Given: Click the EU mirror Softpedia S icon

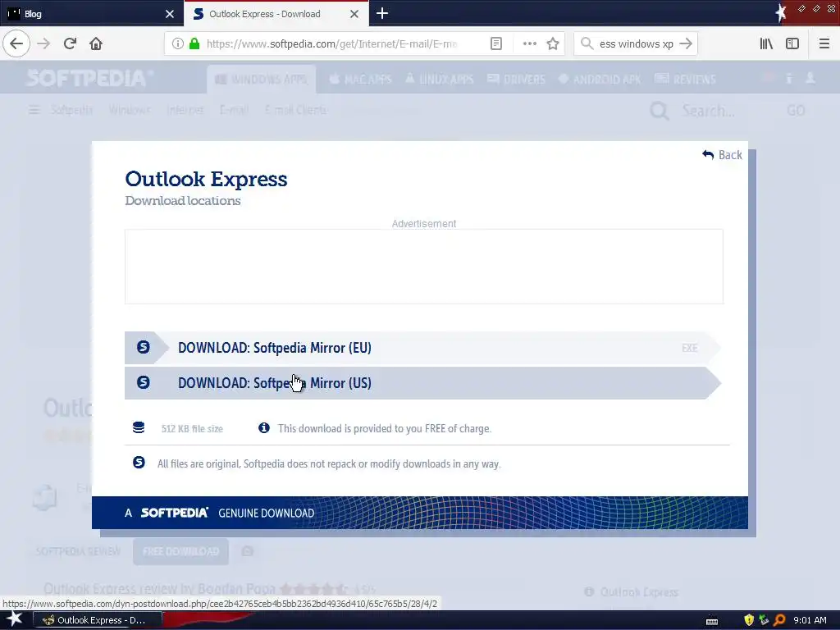Looking at the screenshot, I should (143, 347).
